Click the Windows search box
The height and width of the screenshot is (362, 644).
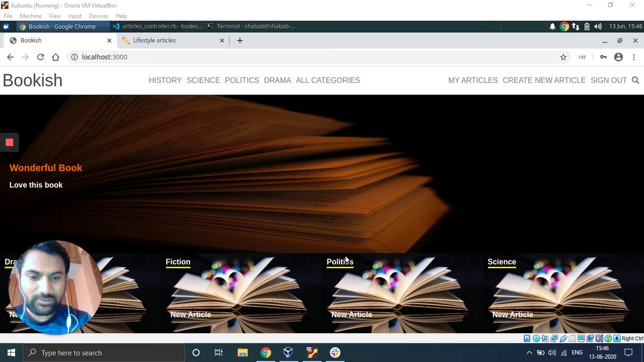[104, 353]
